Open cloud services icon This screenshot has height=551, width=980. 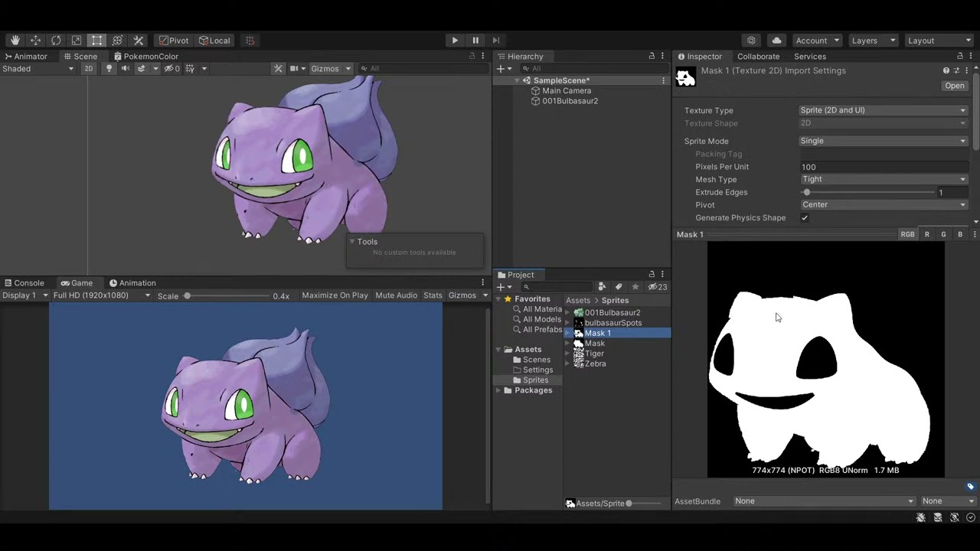coord(777,41)
